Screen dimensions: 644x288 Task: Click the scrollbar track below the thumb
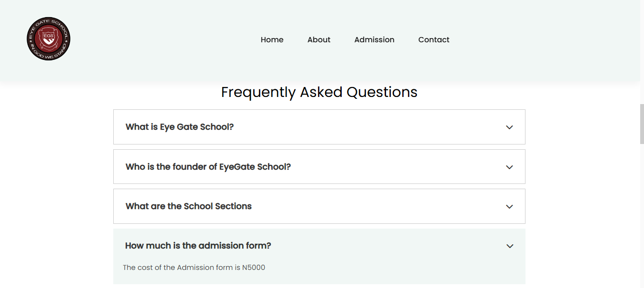point(642,214)
